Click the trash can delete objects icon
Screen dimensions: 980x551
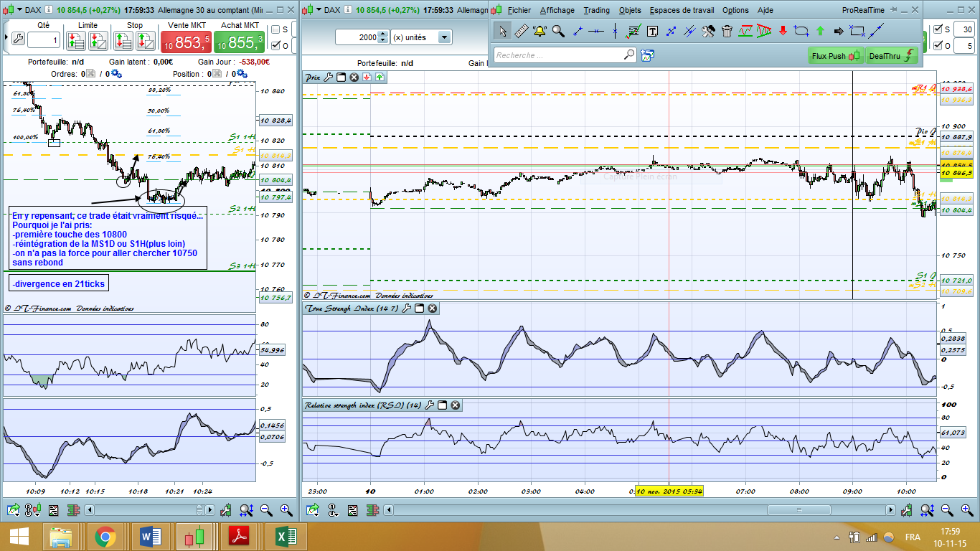[x=727, y=31]
